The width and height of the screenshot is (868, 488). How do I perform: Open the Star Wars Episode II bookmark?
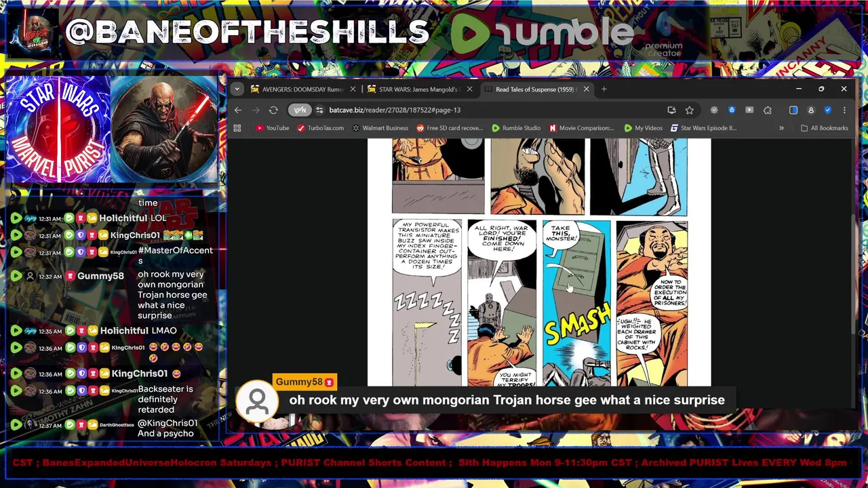pos(703,128)
